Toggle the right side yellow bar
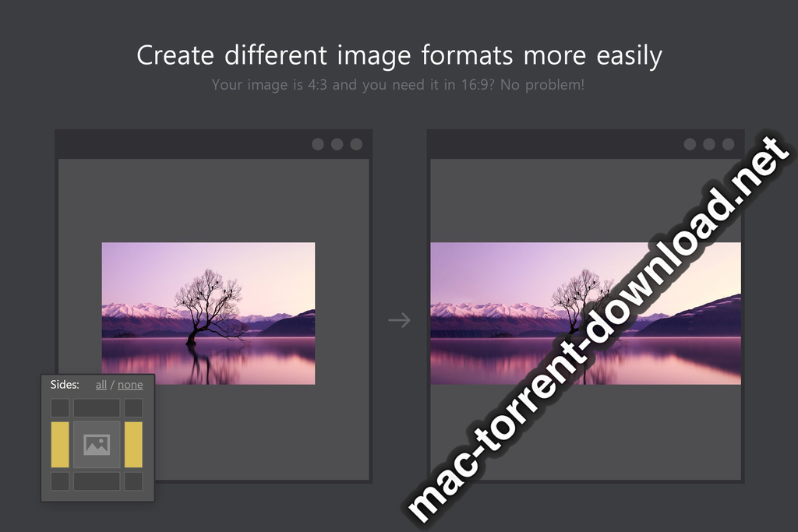The image size is (798, 532). click(133, 445)
